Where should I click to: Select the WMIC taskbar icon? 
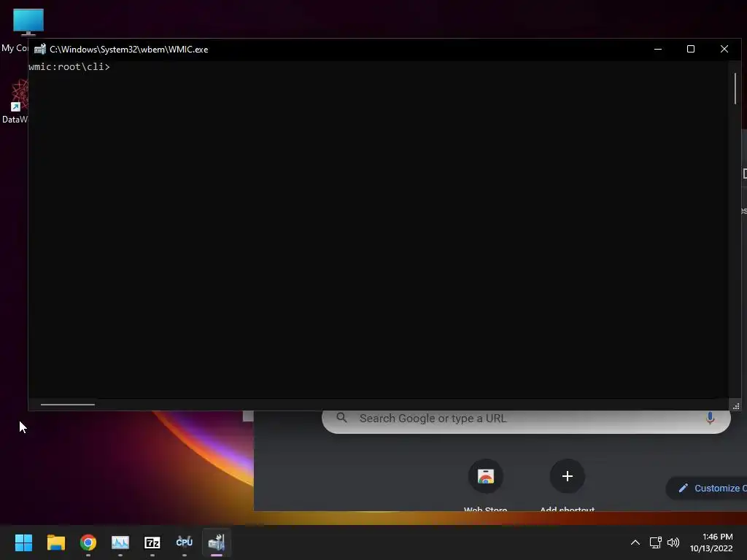click(217, 542)
